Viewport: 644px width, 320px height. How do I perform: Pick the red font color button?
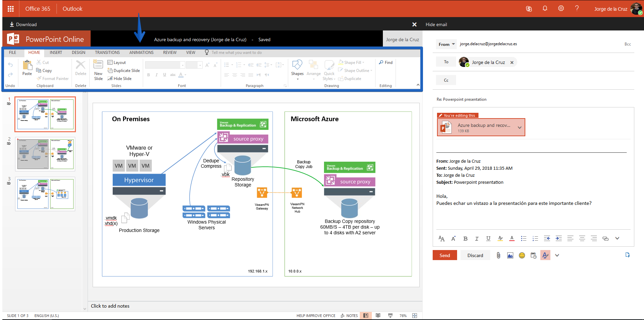[x=512, y=239]
